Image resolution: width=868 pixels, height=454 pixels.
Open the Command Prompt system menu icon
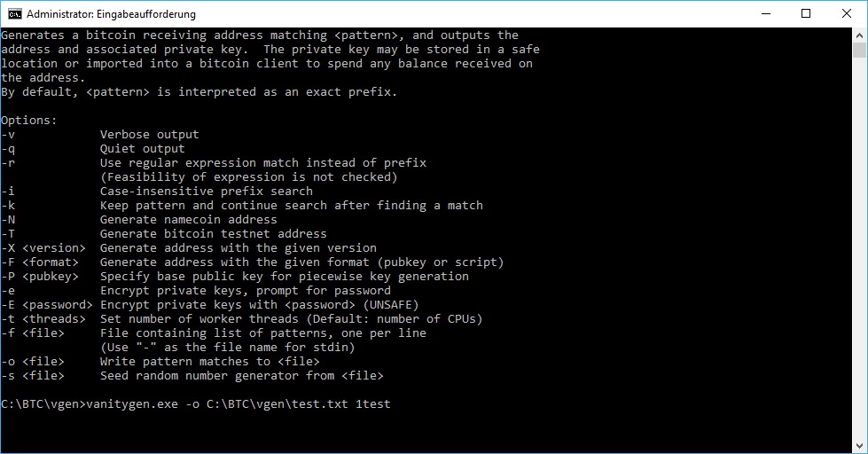coord(14,14)
